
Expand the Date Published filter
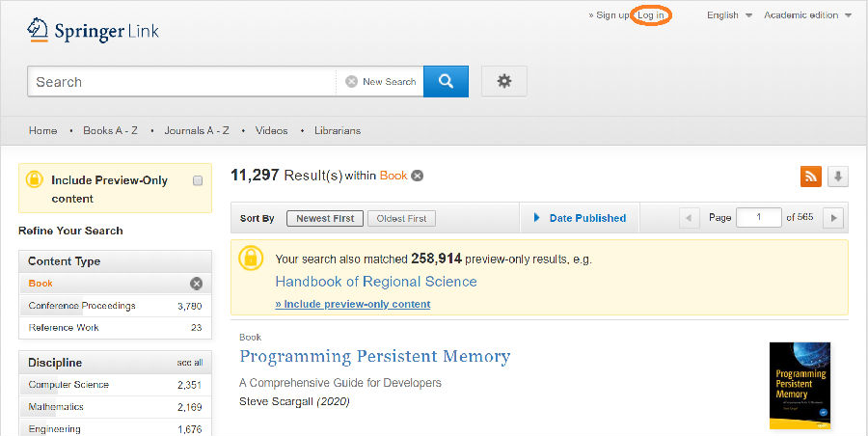tap(580, 218)
